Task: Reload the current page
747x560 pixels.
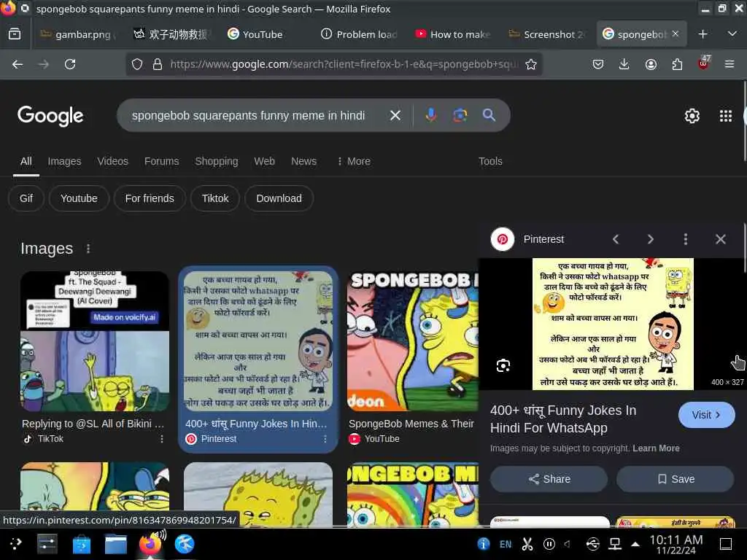Action: [x=70, y=64]
